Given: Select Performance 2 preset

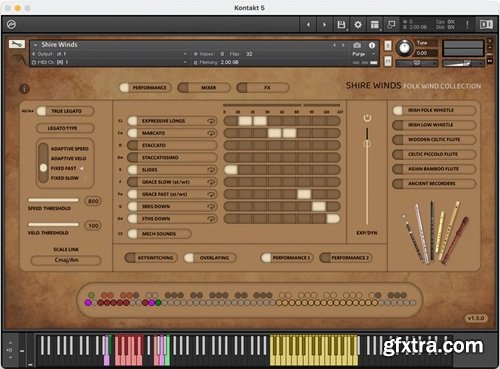Looking at the screenshot, I should (x=346, y=258).
